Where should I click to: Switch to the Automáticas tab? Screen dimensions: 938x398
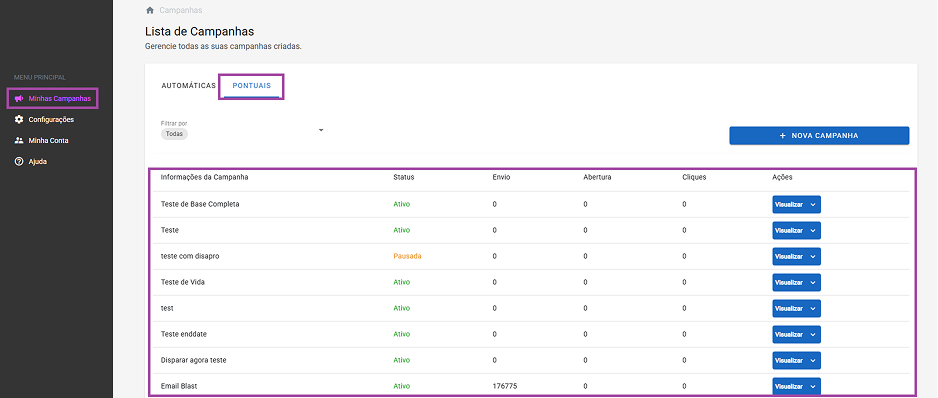click(188, 86)
